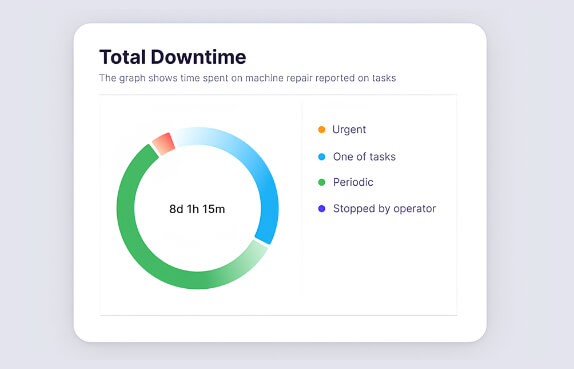Screen dimensions: 574x369
Task: Click the orange Urgent legend dot
Action: click(x=321, y=129)
